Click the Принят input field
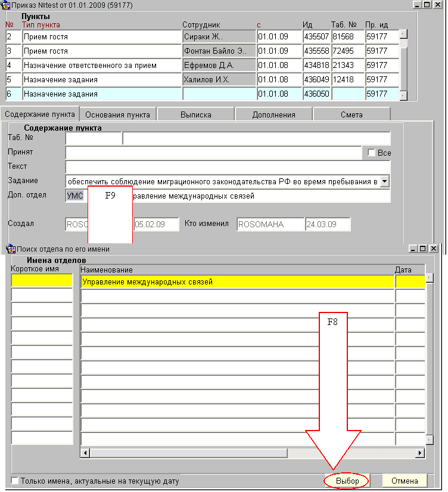The width and height of the screenshot is (448, 492). coord(213,153)
